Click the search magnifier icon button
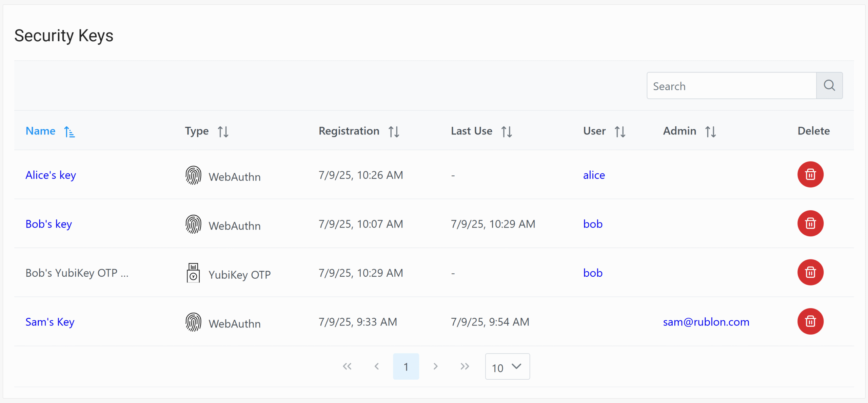Viewport: 868px width, 403px height. tap(829, 85)
